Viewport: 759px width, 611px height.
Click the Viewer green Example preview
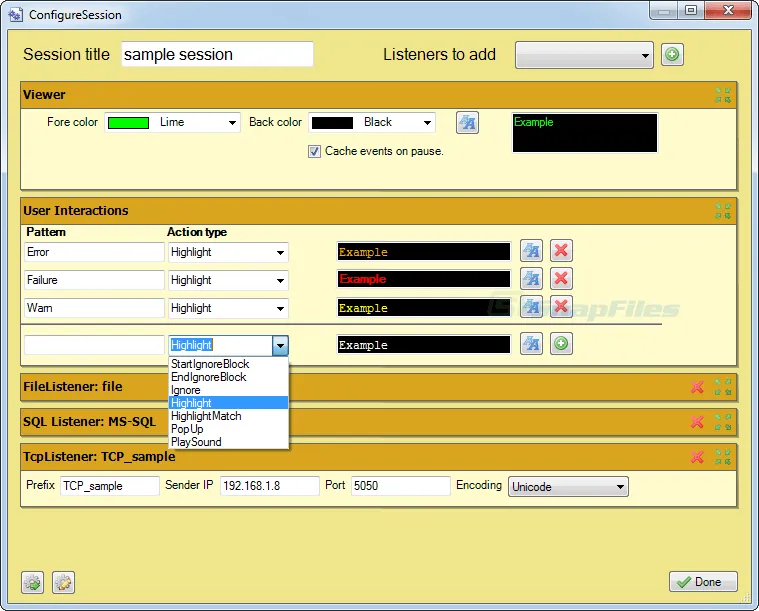click(585, 133)
